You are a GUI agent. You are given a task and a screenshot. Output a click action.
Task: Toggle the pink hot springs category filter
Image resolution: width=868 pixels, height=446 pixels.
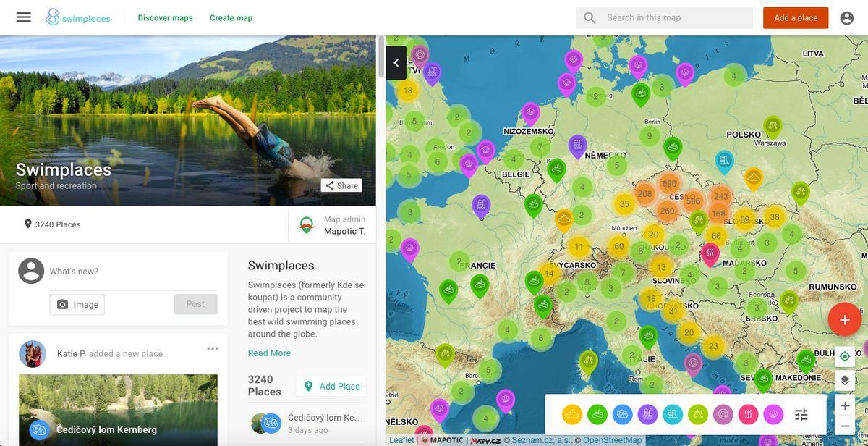pyautogui.click(x=748, y=415)
